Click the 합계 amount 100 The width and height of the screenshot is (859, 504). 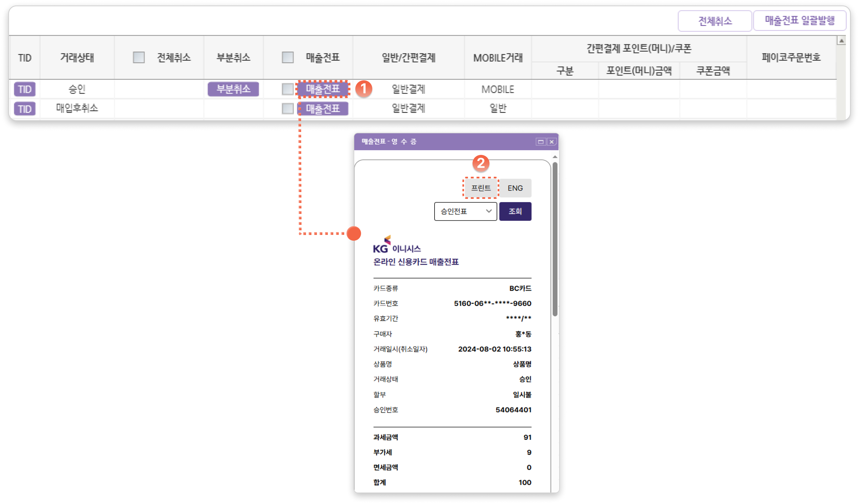525,482
